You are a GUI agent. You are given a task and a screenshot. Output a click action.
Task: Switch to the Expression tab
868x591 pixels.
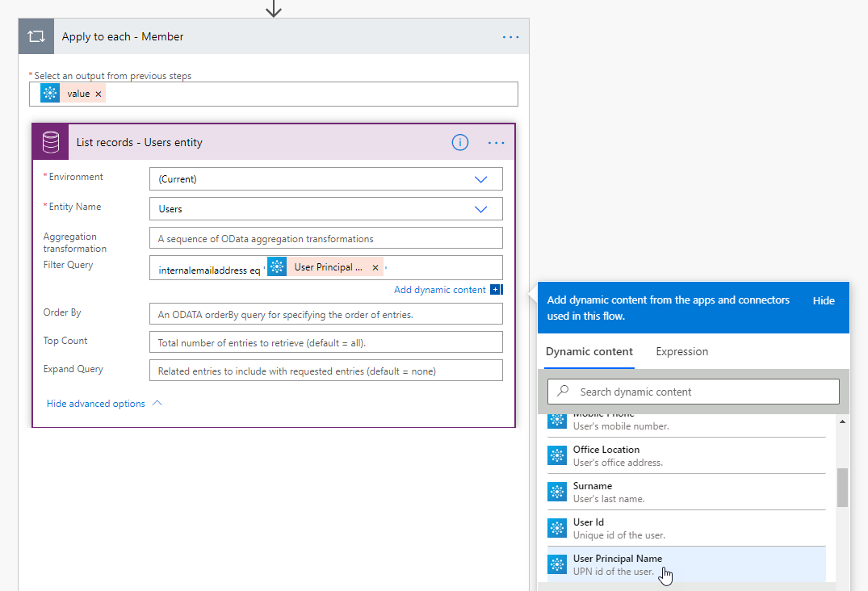[x=681, y=352]
